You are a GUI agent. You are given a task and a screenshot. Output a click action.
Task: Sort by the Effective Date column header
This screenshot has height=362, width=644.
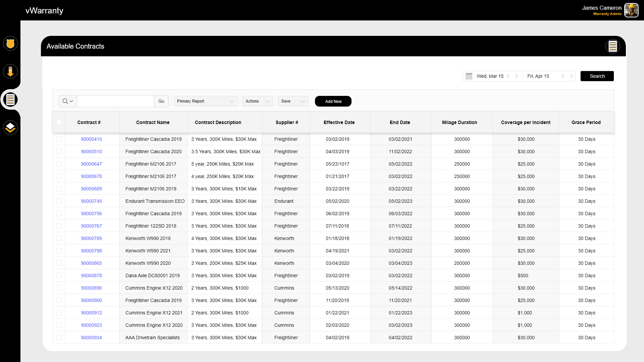point(339,122)
